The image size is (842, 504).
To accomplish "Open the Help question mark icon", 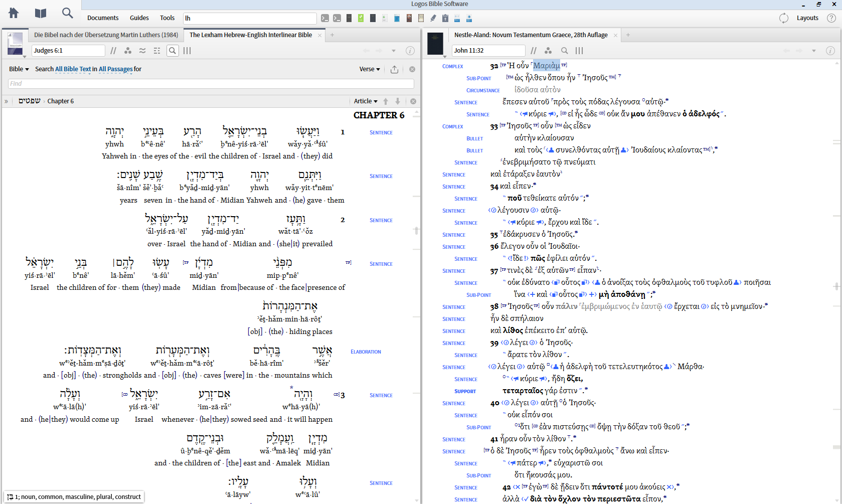I will pyautogui.click(x=831, y=18).
